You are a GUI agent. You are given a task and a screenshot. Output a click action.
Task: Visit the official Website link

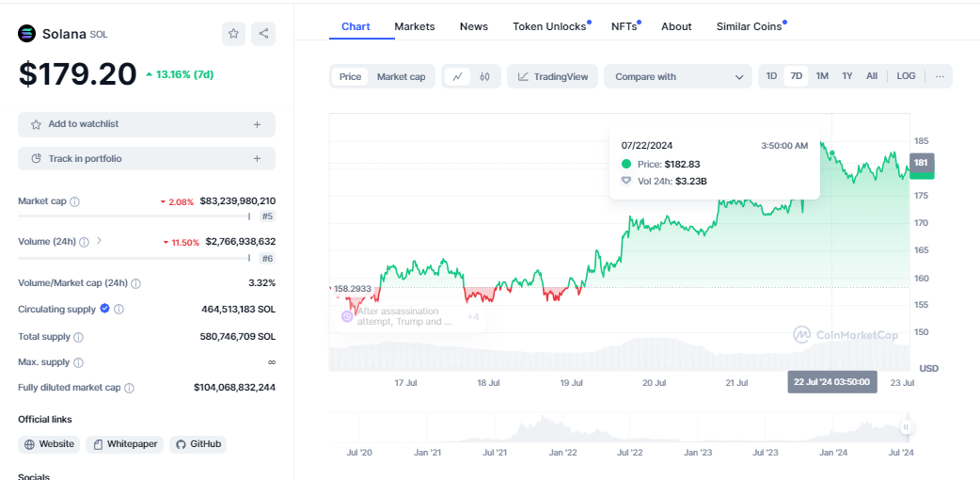(x=49, y=444)
